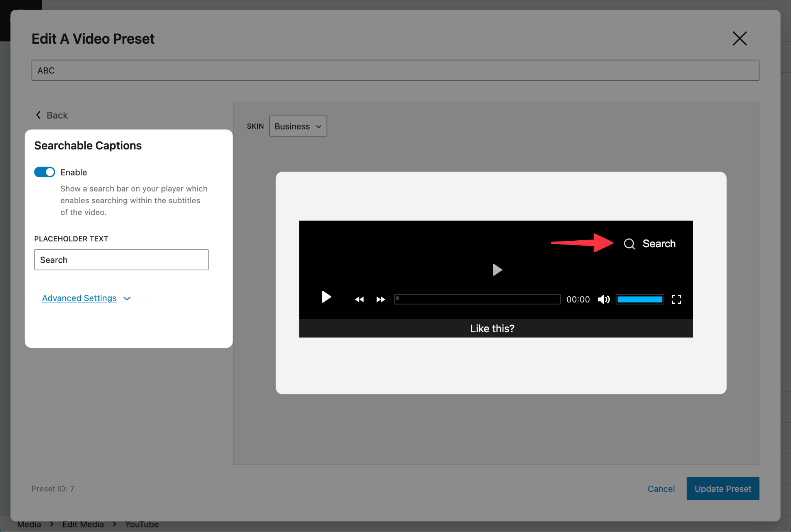Viewport: 791px width, 532px height.
Task: Expand the Advanced Settings section
Action: click(79, 298)
